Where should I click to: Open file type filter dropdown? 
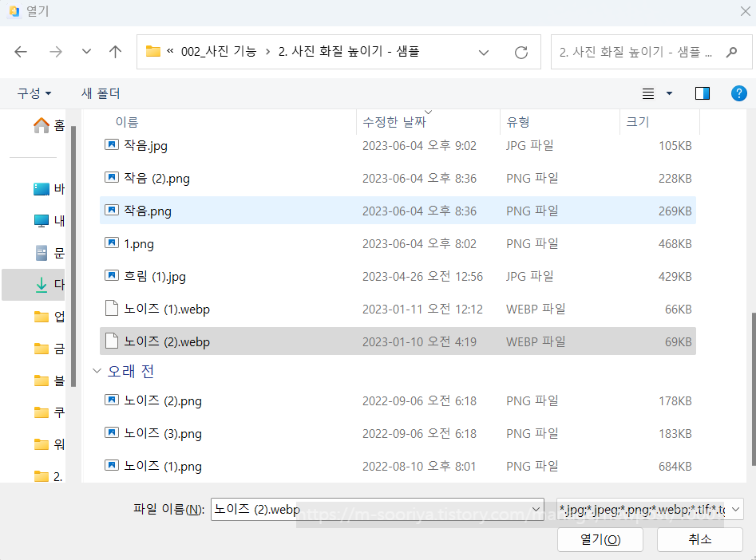(x=650, y=510)
